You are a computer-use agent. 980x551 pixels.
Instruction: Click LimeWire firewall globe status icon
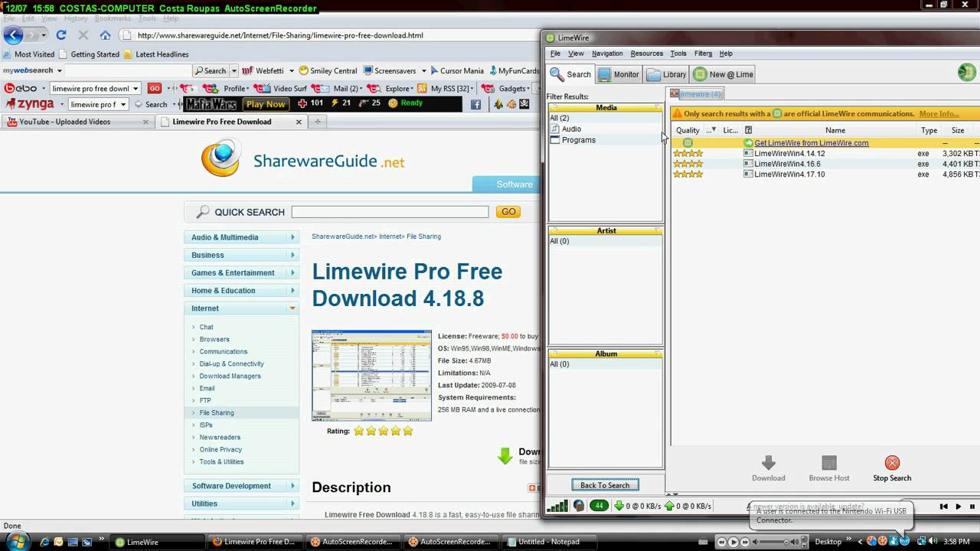click(579, 505)
